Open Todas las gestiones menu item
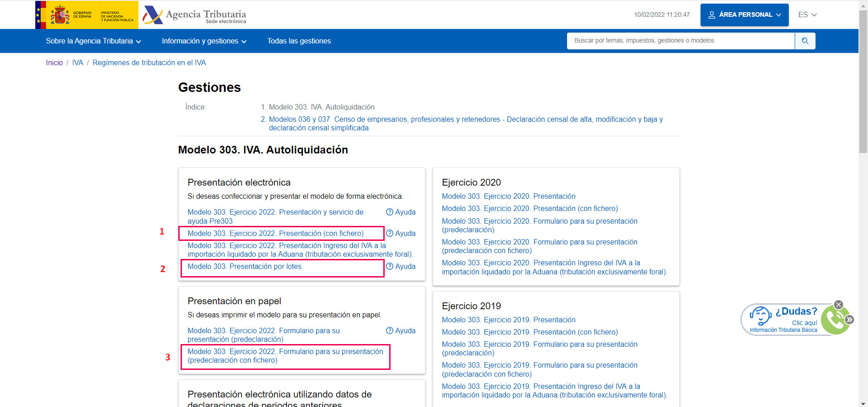This screenshot has height=407, width=868. click(299, 41)
